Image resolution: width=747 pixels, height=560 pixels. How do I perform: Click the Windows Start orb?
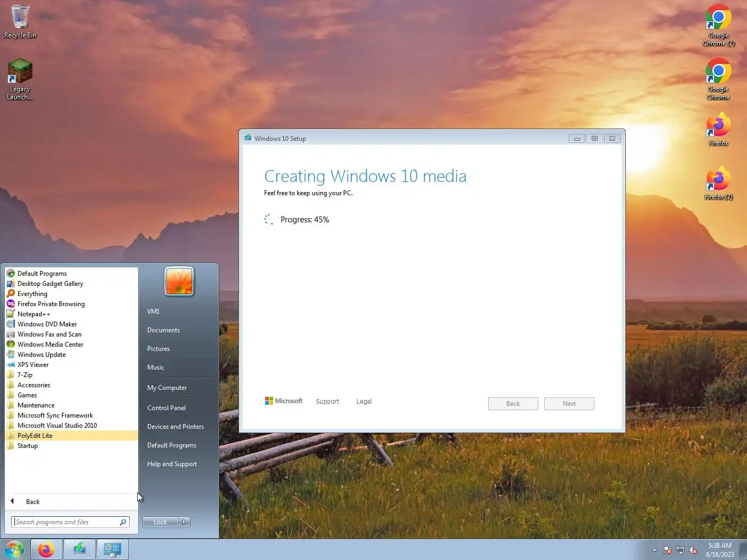[x=14, y=549]
